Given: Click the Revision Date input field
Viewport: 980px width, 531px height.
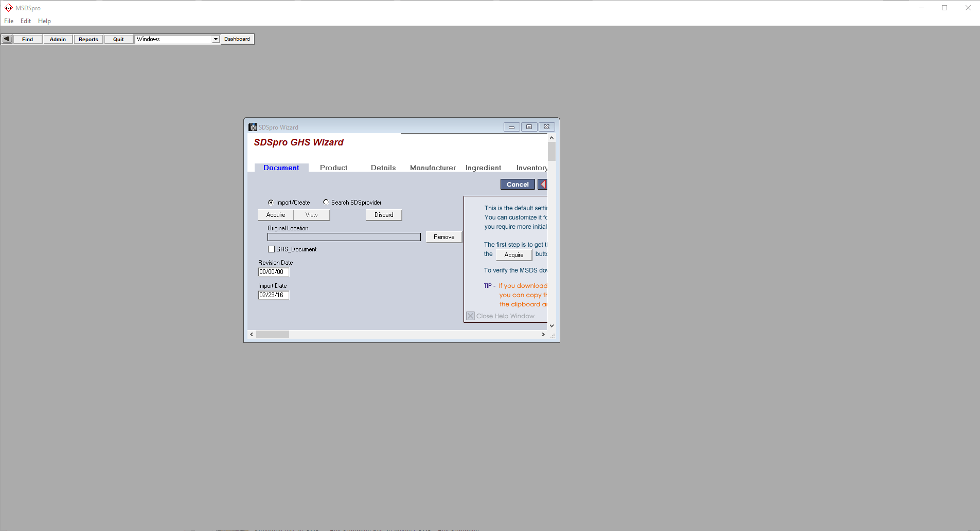Looking at the screenshot, I should pyautogui.click(x=273, y=272).
